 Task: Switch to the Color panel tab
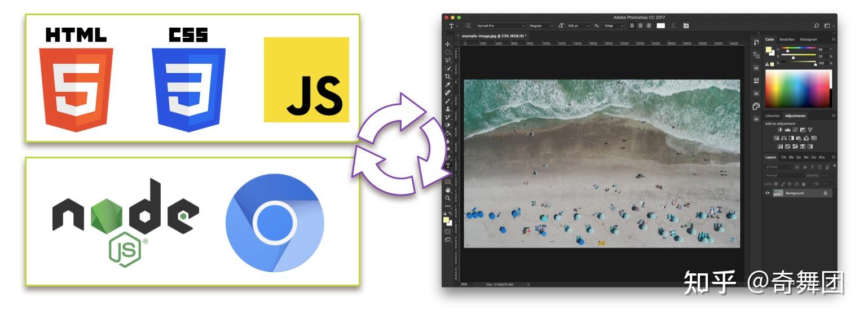point(770,39)
